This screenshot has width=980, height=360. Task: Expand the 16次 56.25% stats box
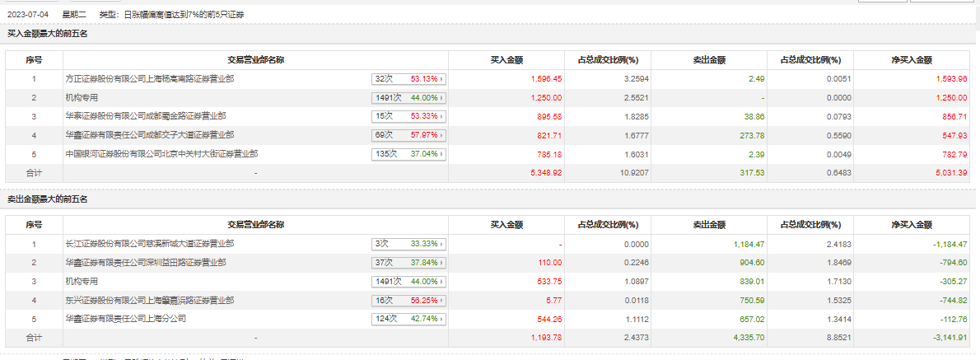coord(408,300)
